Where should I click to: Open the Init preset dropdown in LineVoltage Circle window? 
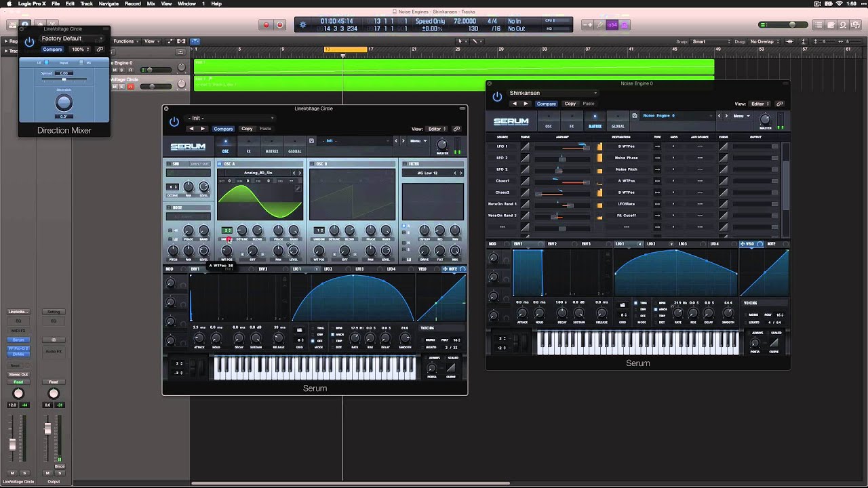tap(231, 118)
